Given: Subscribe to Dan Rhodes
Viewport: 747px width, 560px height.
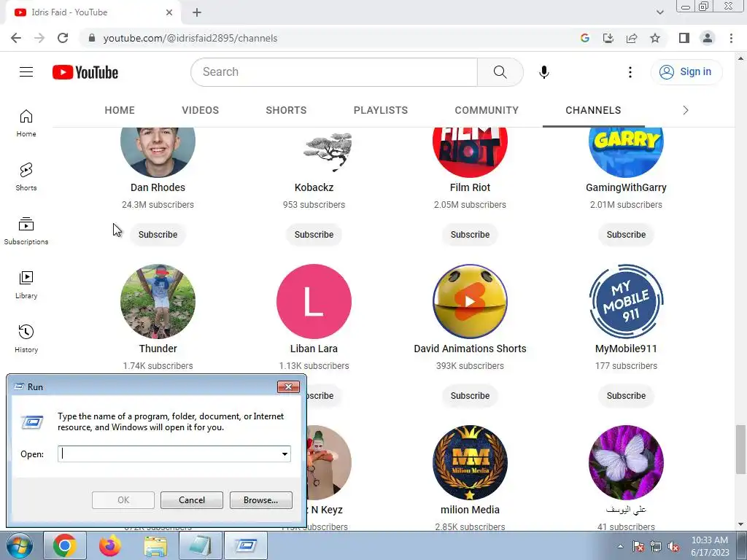Looking at the screenshot, I should (x=158, y=235).
